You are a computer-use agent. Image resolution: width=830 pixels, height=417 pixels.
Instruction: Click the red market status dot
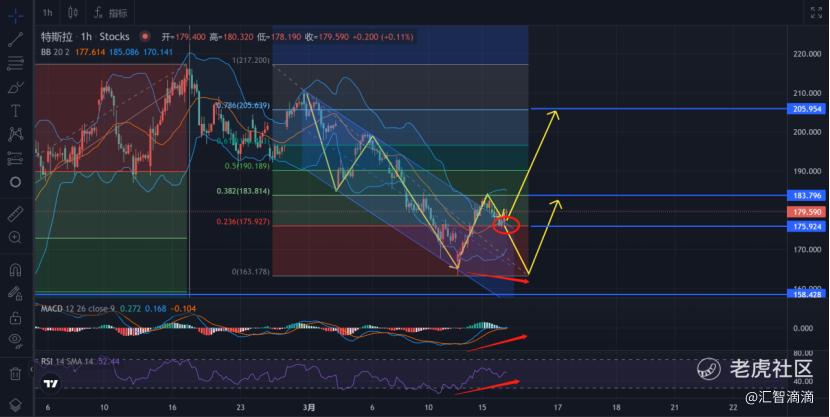pos(145,37)
